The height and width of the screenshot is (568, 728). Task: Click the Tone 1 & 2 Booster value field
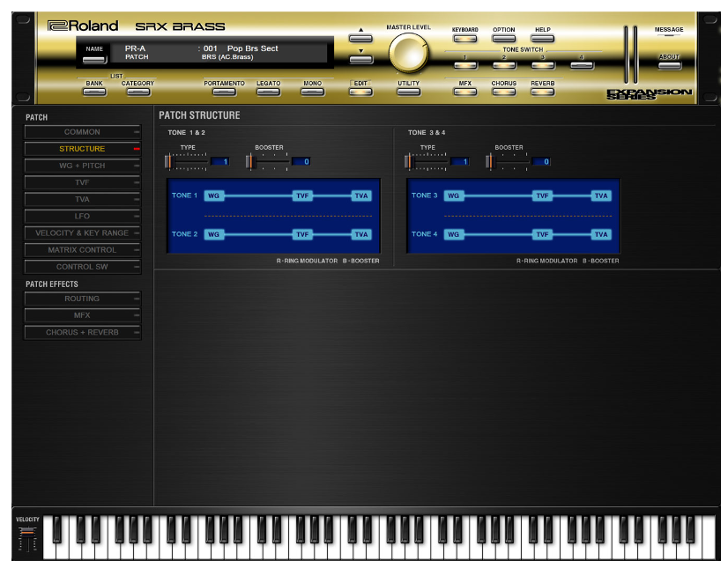tap(301, 161)
